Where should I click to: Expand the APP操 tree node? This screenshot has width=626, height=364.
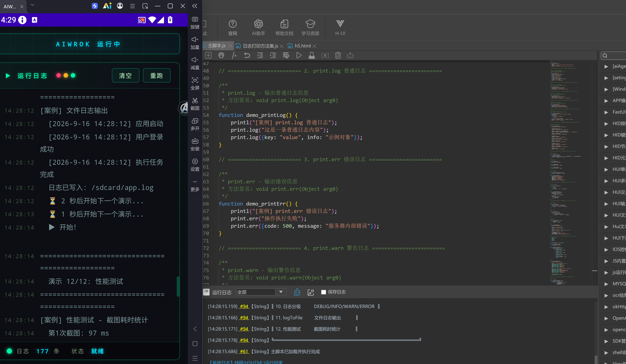pyautogui.click(x=606, y=101)
